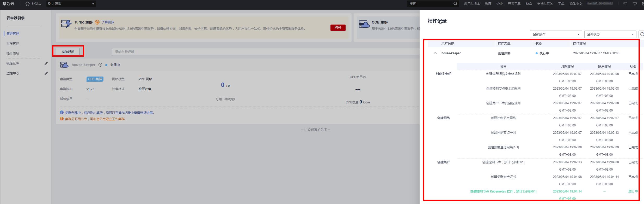Click the 按需计费 billing mode value
This screenshot has width=644, height=204.
pyautogui.click(x=145, y=89)
